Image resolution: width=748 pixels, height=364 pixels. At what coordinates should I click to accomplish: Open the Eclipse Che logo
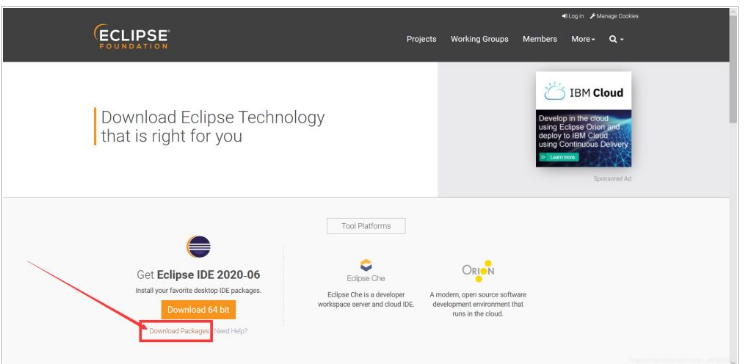click(x=366, y=270)
